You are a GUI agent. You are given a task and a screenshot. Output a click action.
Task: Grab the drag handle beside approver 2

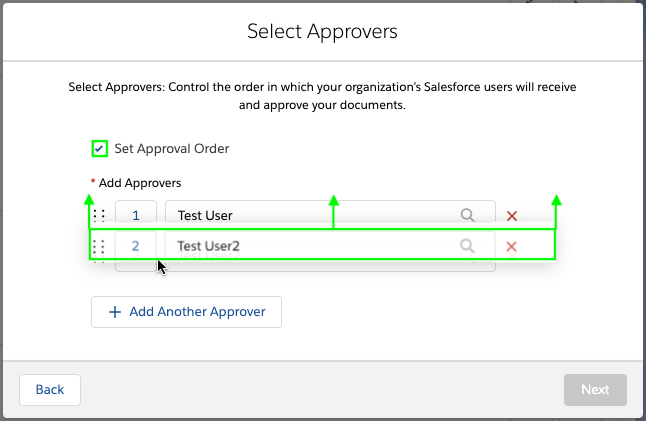pyautogui.click(x=99, y=246)
